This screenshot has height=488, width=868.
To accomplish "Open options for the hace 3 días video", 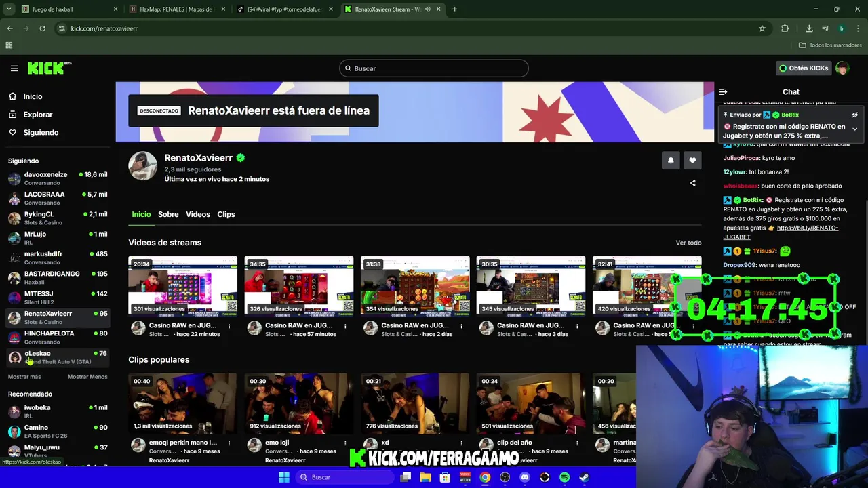I will (577, 326).
